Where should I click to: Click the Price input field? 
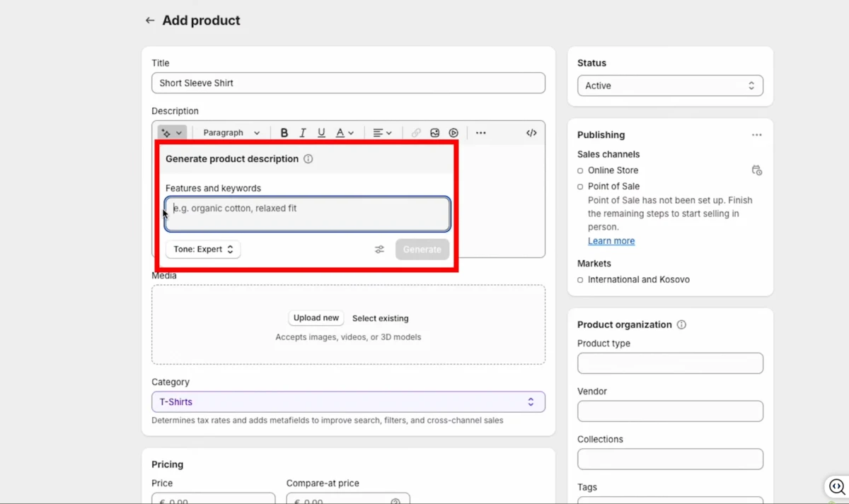pos(213,498)
